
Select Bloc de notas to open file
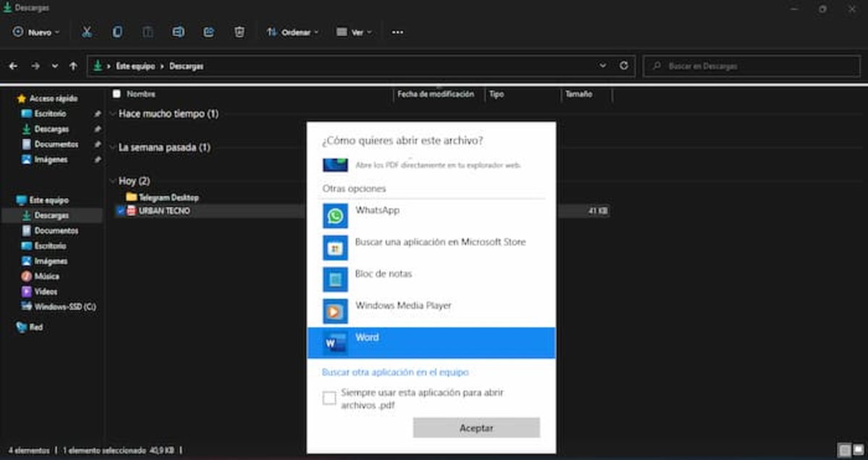pyautogui.click(x=431, y=279)
